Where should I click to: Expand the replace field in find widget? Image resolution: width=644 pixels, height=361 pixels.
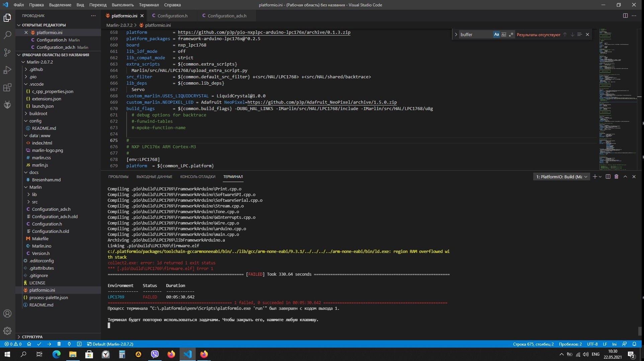pos(456,34)
